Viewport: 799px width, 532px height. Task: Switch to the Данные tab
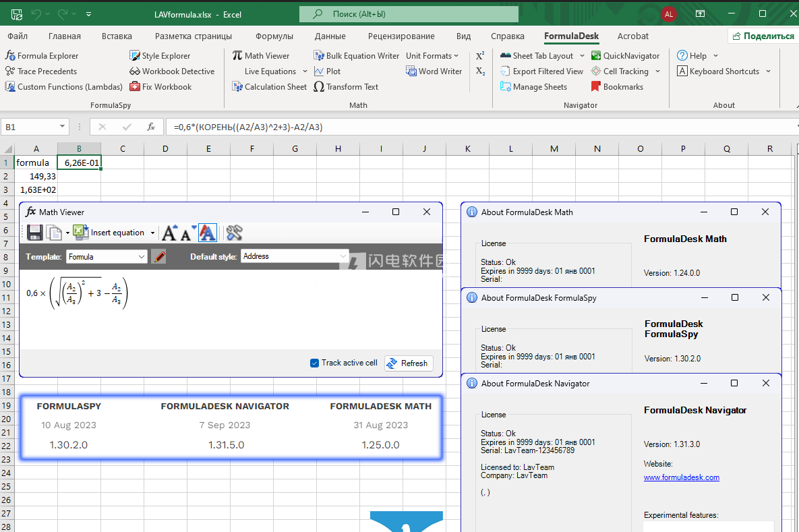(x=330, y=36)
